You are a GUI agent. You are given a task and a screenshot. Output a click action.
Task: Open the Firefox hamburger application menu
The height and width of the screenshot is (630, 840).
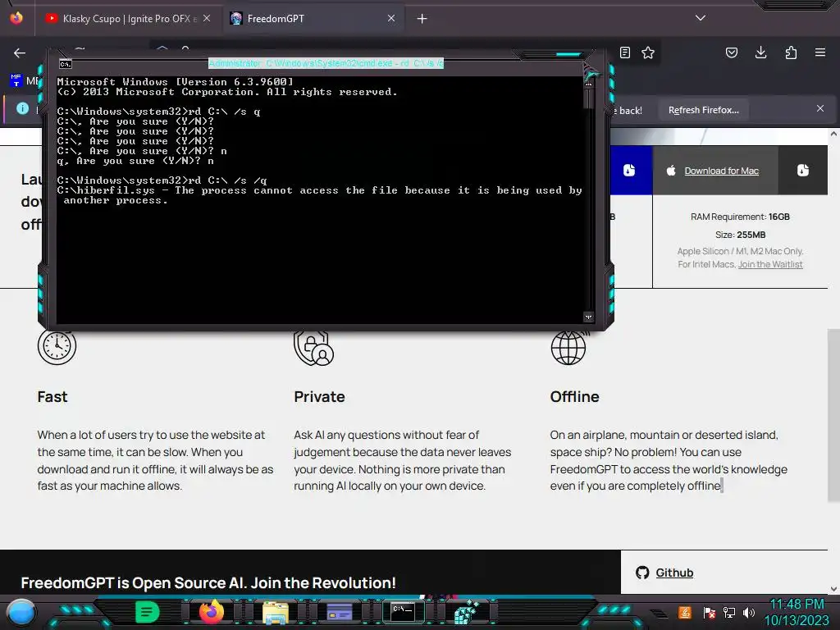click(x=820, y=52)
